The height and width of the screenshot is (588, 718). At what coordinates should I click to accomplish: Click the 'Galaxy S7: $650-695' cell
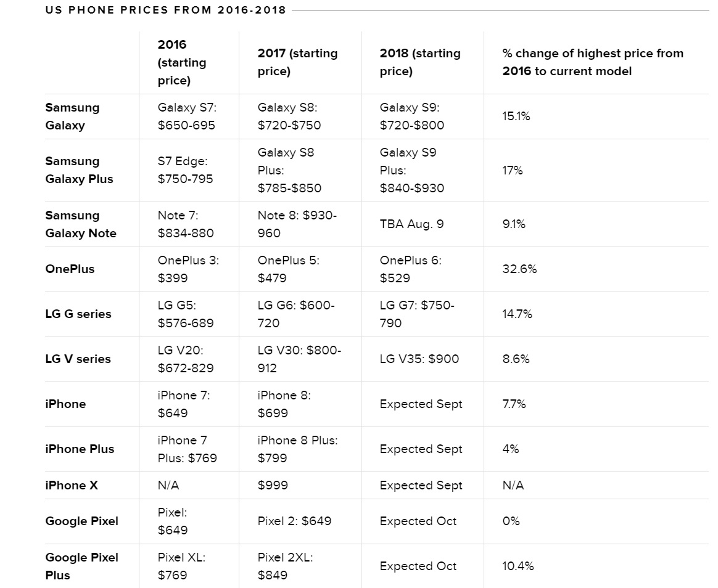(x=187, y=116)
